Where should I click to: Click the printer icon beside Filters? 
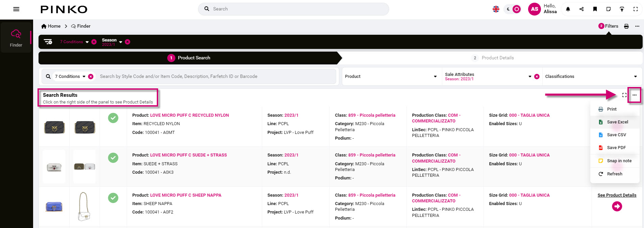click(x=626, y=26)
